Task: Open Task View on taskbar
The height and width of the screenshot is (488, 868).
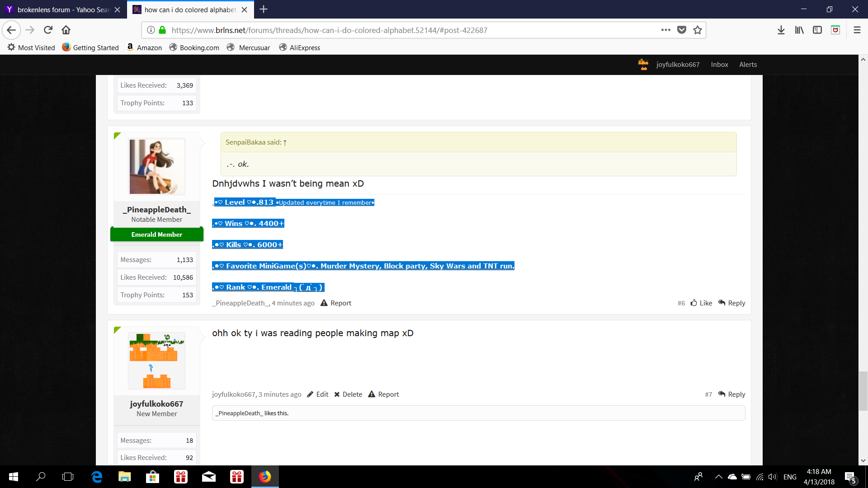Action: tap(68, 477)
